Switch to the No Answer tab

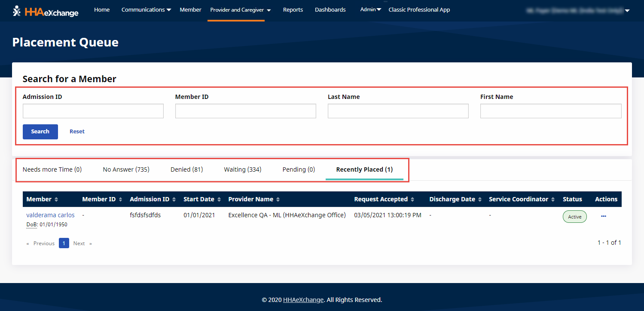point(126,169)
